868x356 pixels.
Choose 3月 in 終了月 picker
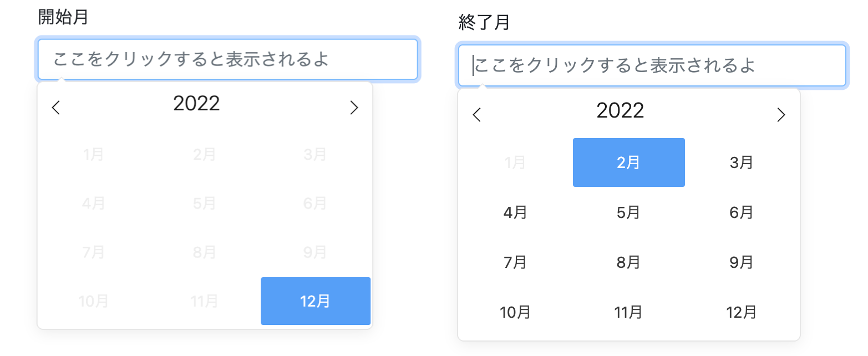(742, 162)
